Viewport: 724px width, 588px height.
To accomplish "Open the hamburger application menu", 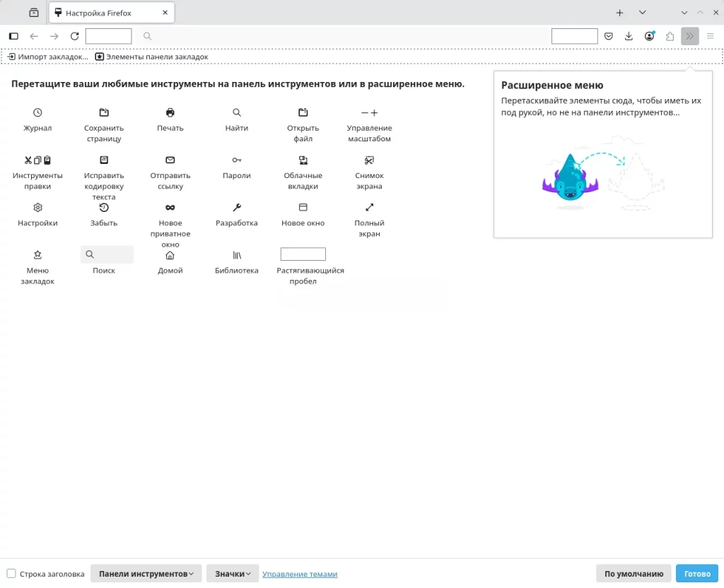I will click(710, 36).
